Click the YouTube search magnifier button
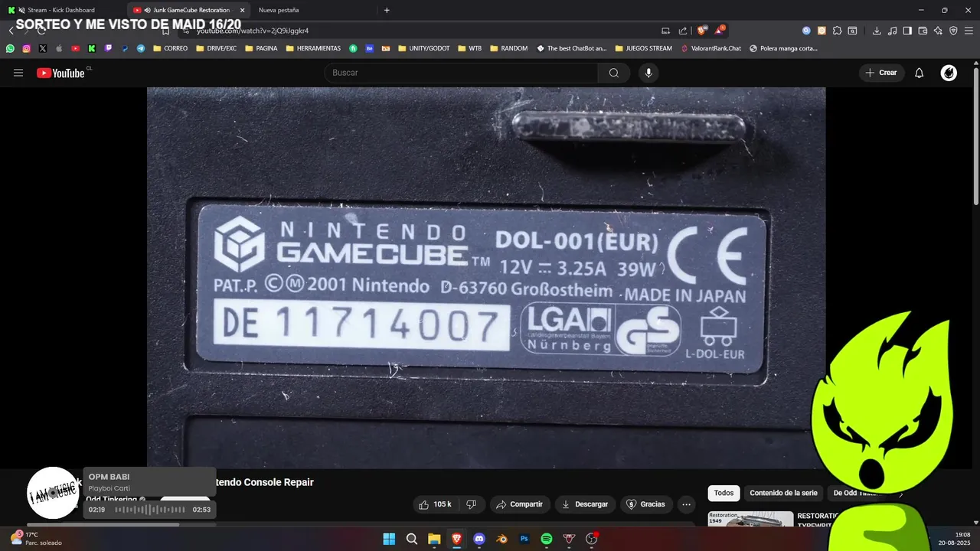The width and height of the screenshot is (980, 551). pyautogui.click(x=613, y=73)
